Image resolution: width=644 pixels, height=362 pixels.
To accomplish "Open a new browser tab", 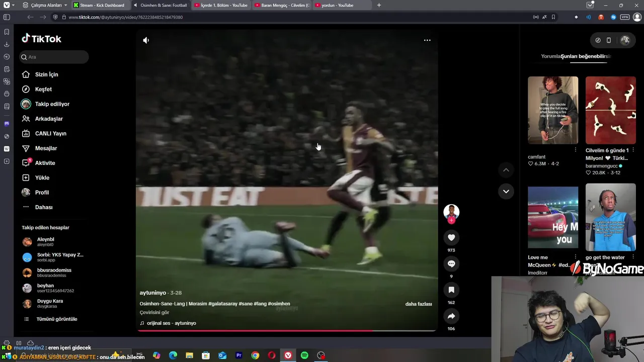I will (x=379, y=5).
